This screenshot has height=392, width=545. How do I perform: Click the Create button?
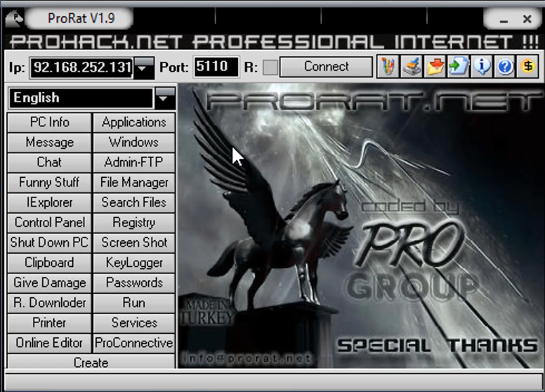[x=91, y=361]
